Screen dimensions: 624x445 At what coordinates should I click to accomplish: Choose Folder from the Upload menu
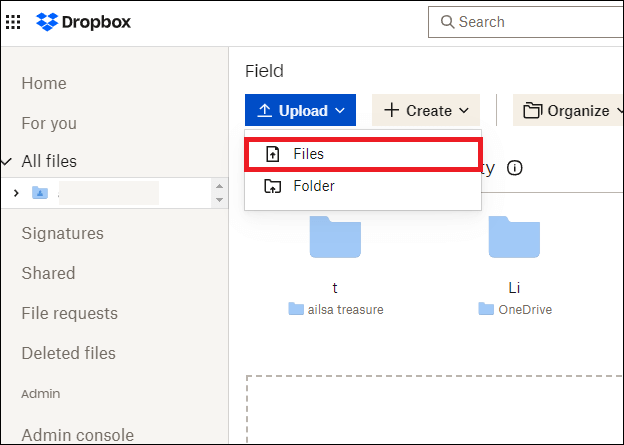click(x=313, y=186)
